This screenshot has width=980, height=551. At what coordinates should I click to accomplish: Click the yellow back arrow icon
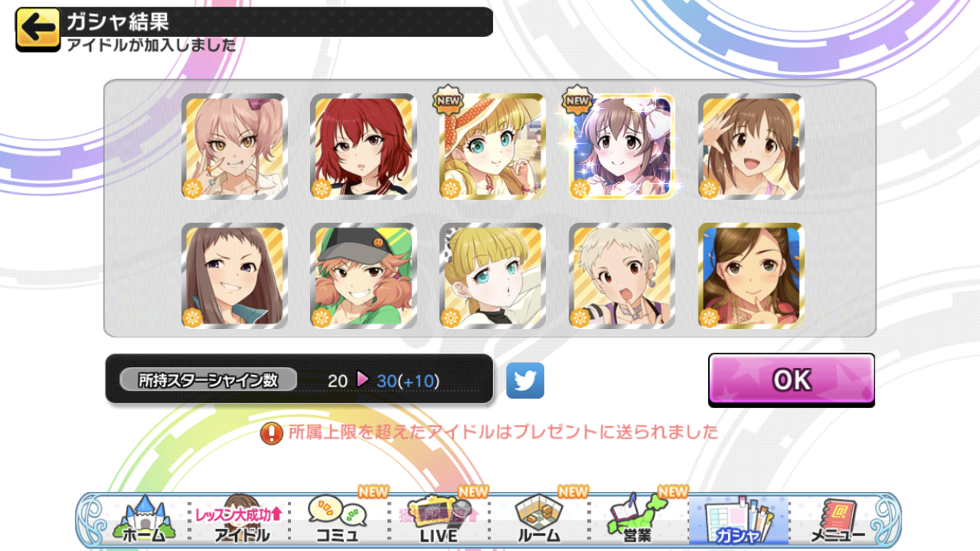tap(38, 30)
